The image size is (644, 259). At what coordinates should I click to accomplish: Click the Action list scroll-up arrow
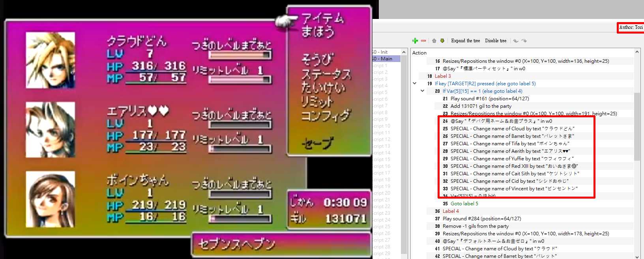(637, 52)
